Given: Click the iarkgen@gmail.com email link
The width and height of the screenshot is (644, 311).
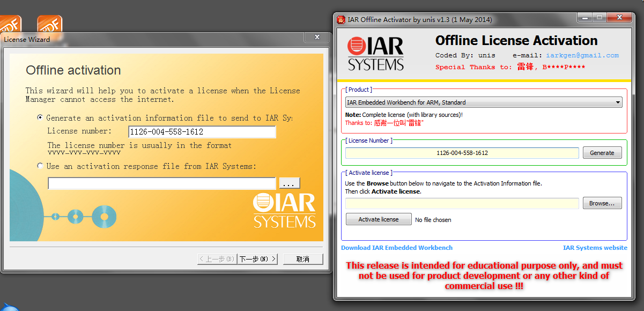Looking at the screenshot, I should (582, 55).
